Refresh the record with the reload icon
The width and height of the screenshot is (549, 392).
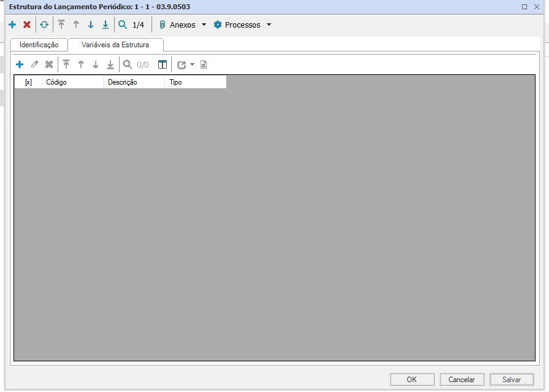coord(44,25)
